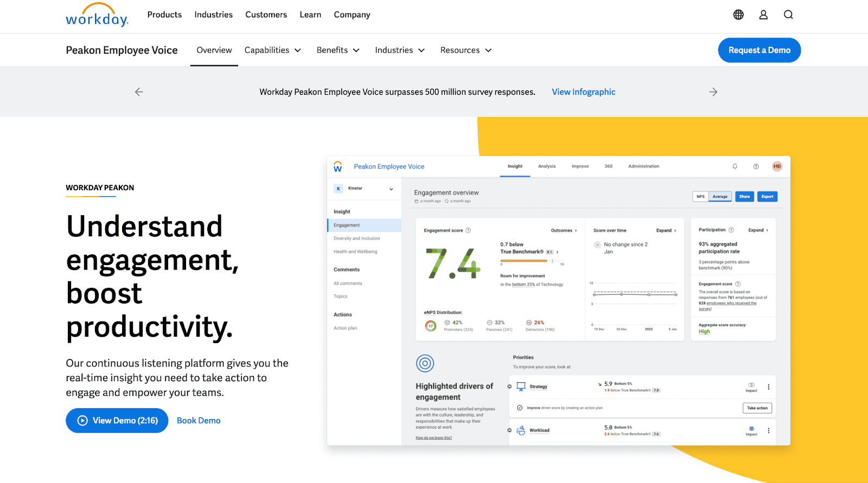Expand the Industries sub-navigation dropdown
The width and height of the screenshot is (868, 483).
tap(400, 50)
